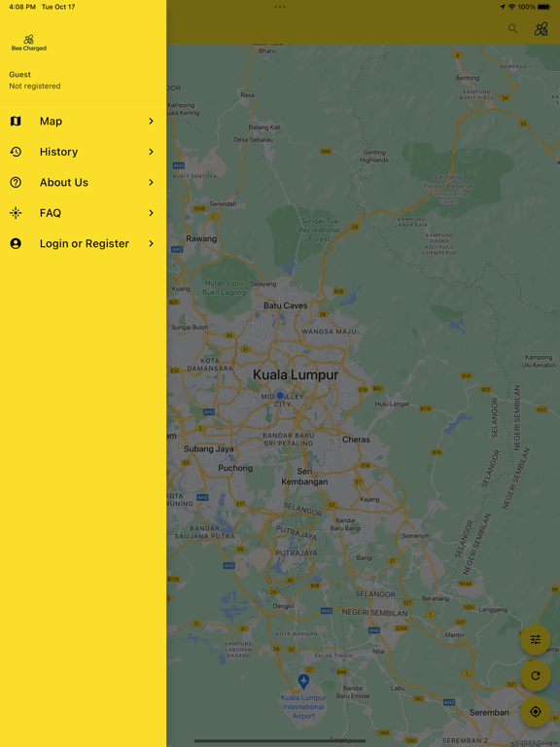Click the Map menu icon
This screenshot has width=560, height=747.
tap(16, 121)
